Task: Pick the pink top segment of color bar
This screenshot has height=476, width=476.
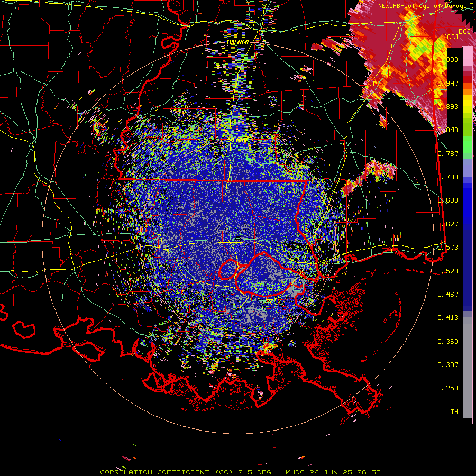Action: [x=467, y=57]
